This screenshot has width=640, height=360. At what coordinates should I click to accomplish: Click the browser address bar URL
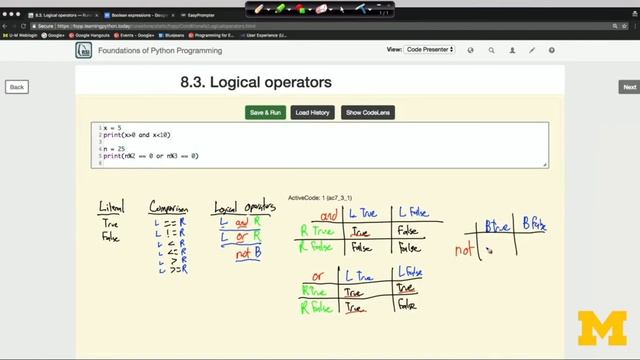pos(156,26)
